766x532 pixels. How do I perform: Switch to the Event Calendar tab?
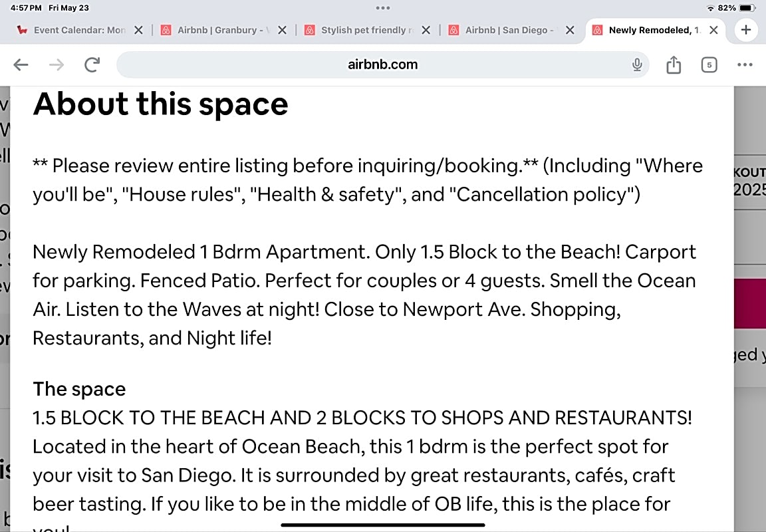[x=72, y=30]
